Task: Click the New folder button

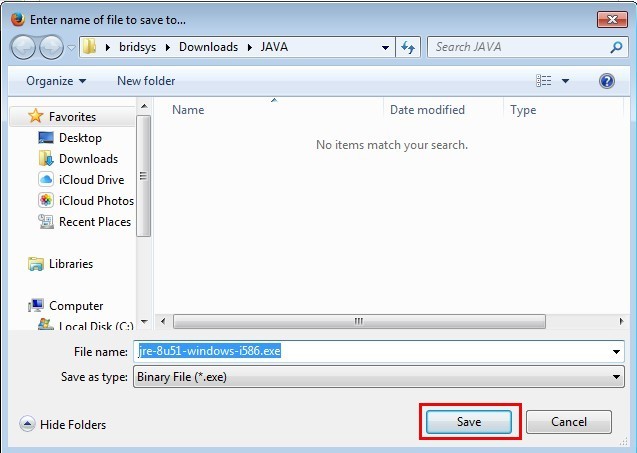Action: tap(146, 81)
